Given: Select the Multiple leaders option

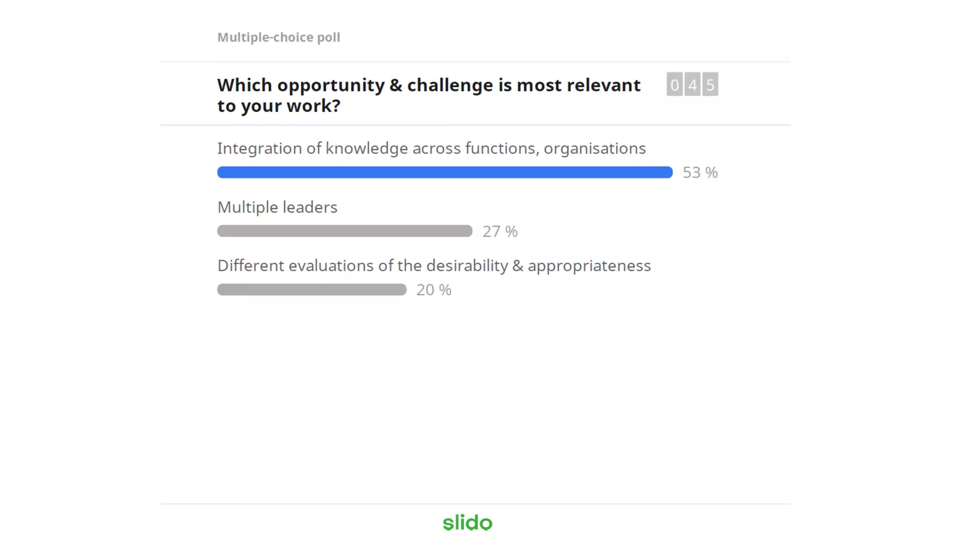Looking at the screenshot, I should 278,208.
